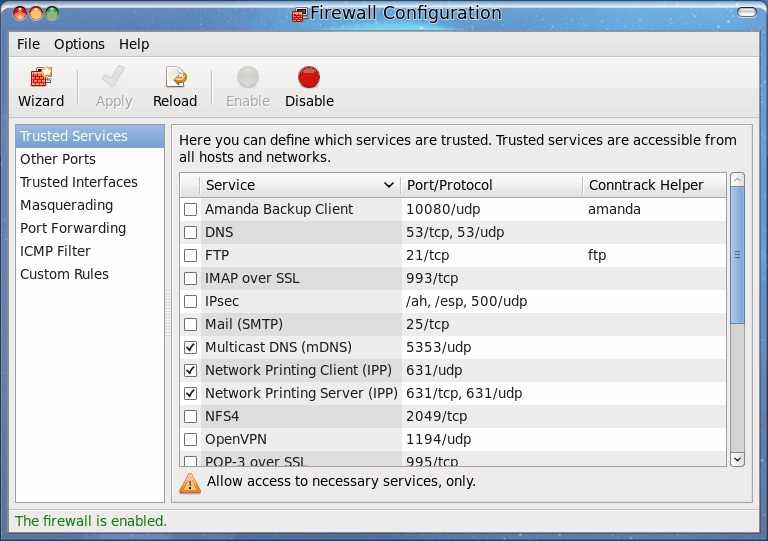Screen dimensions: 768x541
Task: Open Custom Rules section
Action: [90, 274]
